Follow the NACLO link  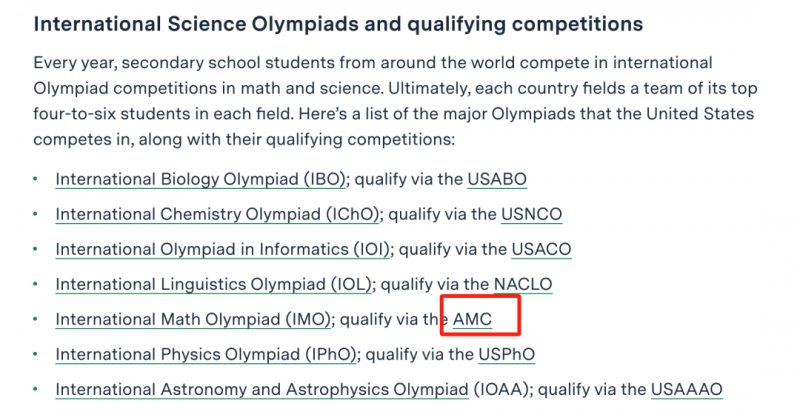[523, 284]
